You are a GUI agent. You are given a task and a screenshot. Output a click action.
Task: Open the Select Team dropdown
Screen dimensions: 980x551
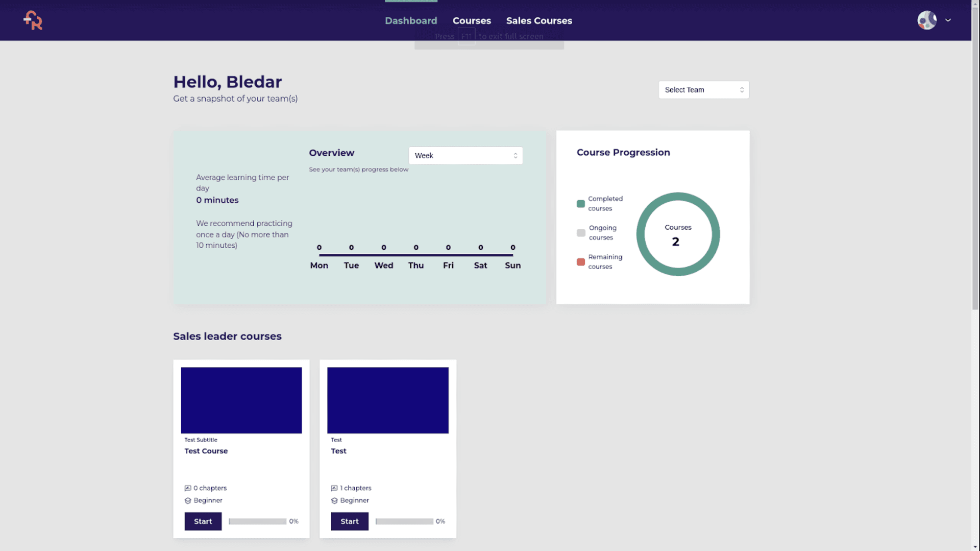point(703,90)
